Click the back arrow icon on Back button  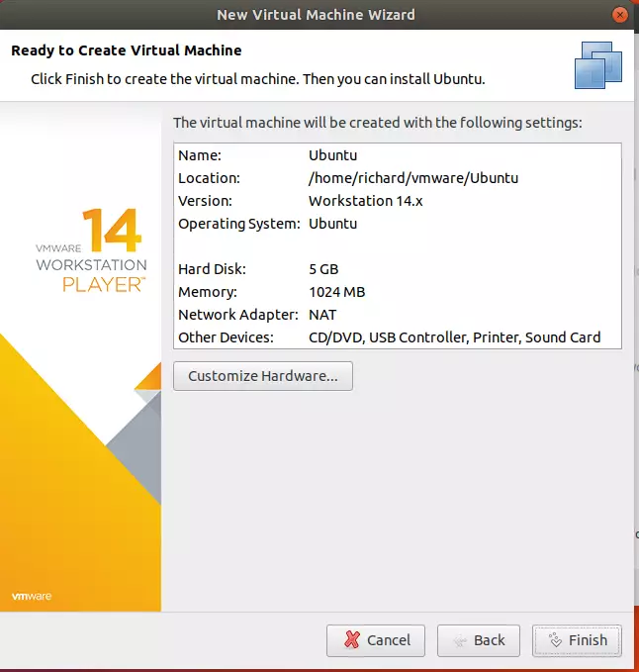[460, 640]
